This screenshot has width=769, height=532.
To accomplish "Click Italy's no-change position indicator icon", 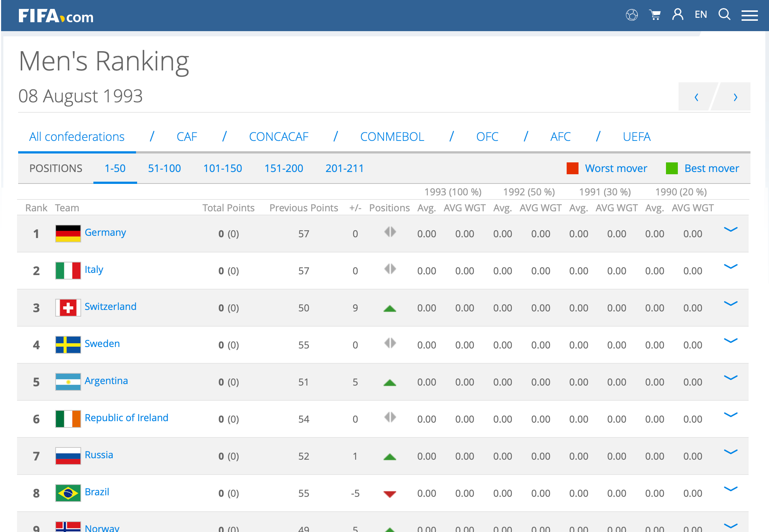I will point(390,269).
